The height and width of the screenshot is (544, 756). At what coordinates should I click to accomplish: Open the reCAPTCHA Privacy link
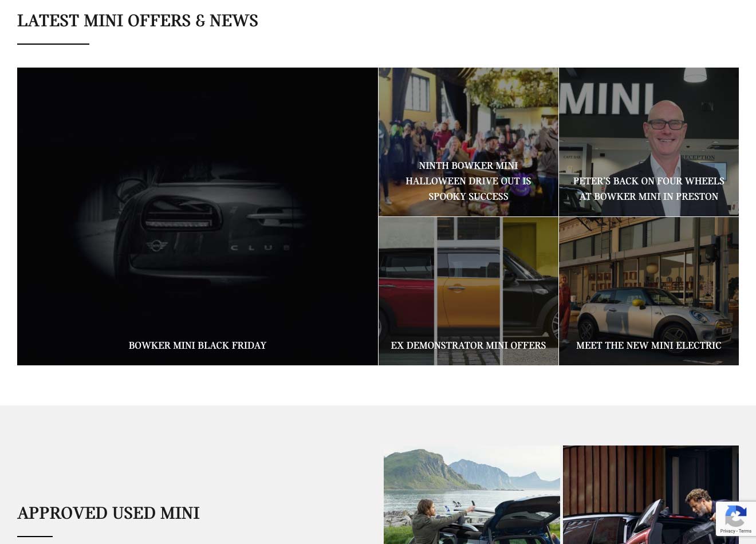coord(727,531)
